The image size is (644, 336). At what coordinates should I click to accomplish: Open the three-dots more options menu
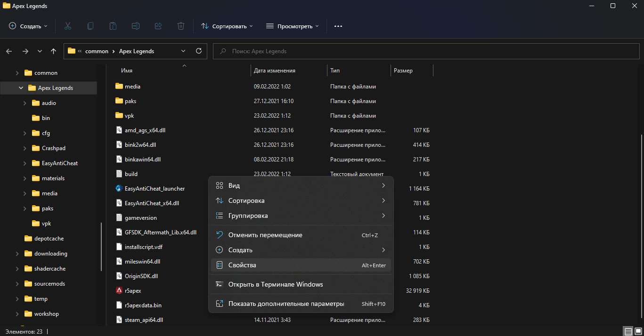[338, 26]
